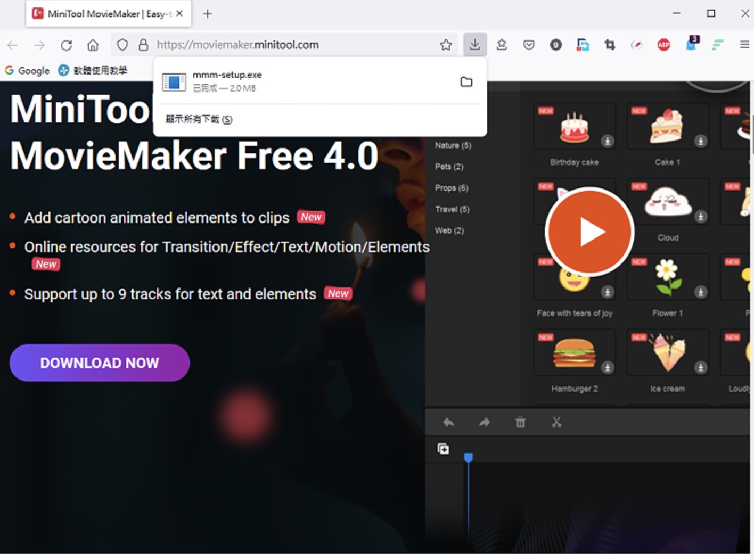The image size is (754, 560).
Task: Play the promo video
Action: point(589,232)
